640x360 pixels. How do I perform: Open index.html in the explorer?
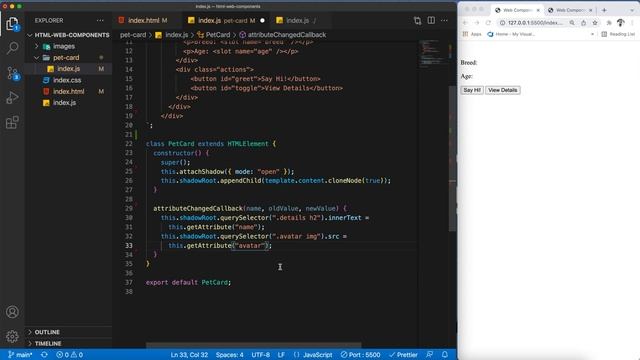(69, 91)
